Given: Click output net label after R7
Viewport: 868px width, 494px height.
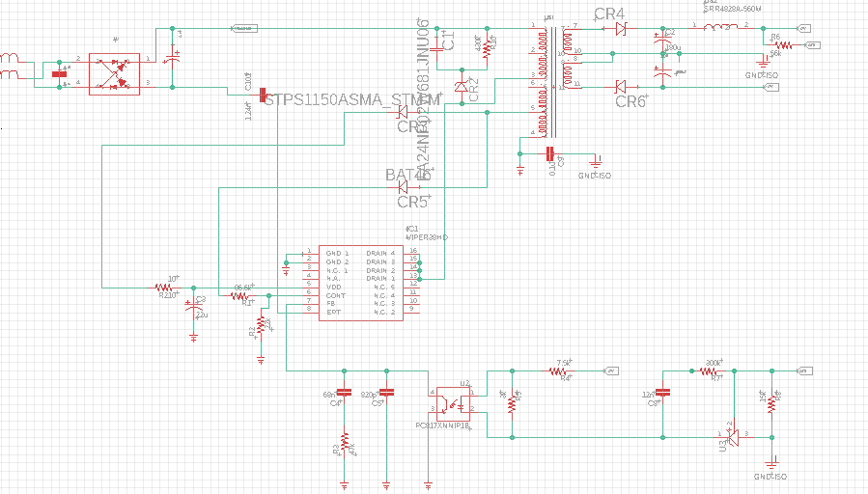Looking at the screenshot, I should [804, 371].
